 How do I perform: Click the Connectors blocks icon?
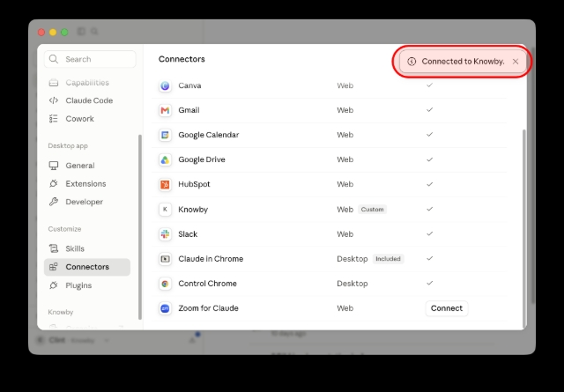click(54, 267)
